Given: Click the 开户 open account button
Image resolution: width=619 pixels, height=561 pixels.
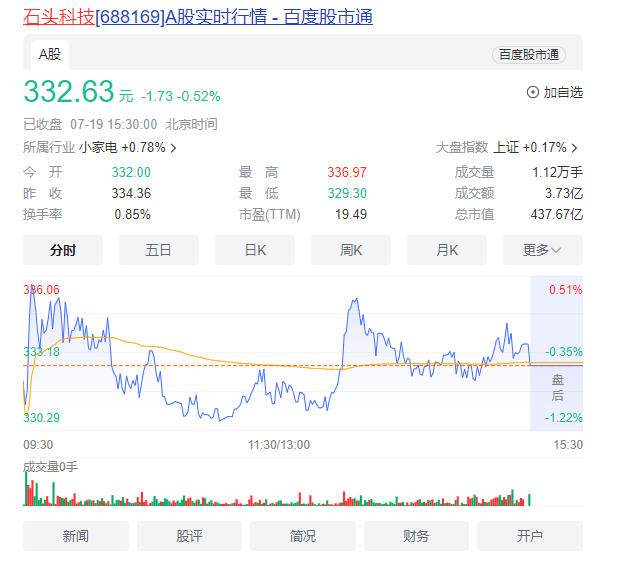Looking at the screenshot, I should (x=530, y=536).
